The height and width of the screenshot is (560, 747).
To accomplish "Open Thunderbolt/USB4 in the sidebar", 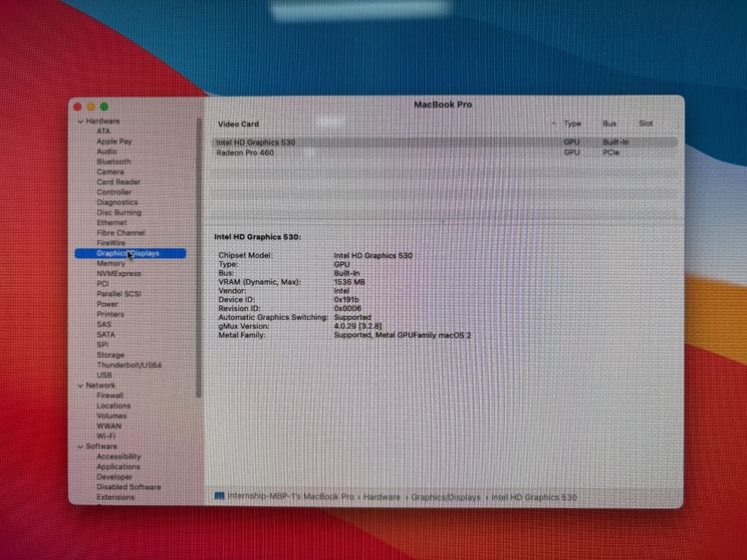I will pyautogui.click(x=129, y=365).
